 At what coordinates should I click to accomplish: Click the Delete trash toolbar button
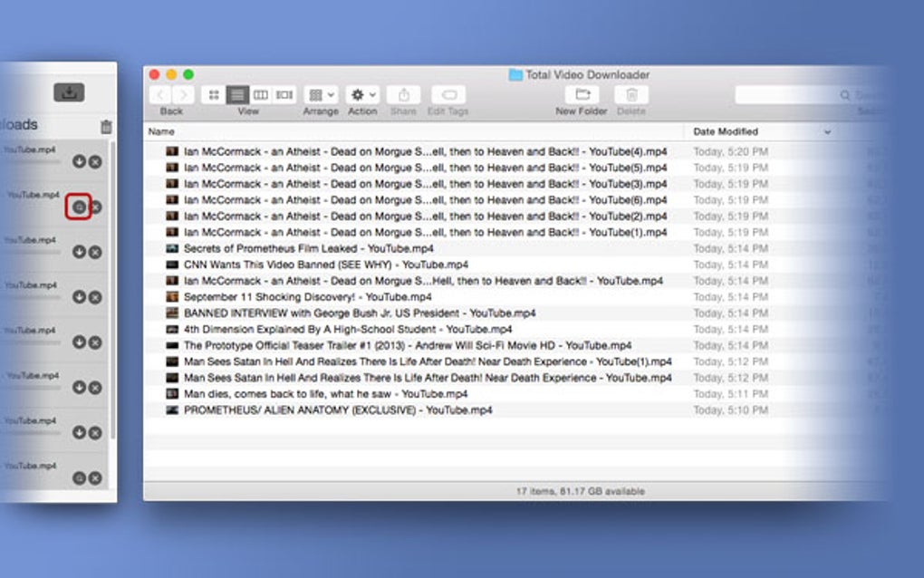[x=631, y=95]
